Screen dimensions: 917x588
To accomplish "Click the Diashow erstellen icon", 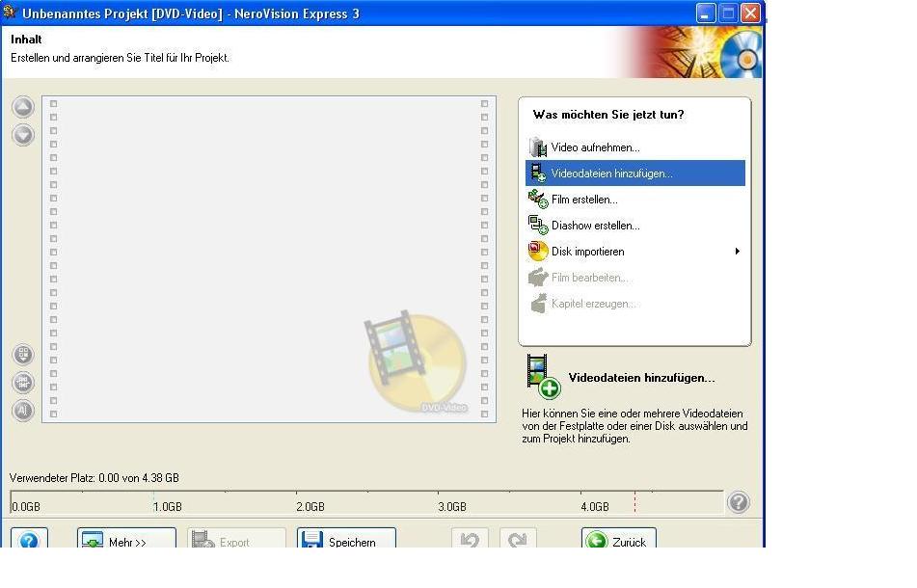I will pyautogui.click(x=538, y=225).
